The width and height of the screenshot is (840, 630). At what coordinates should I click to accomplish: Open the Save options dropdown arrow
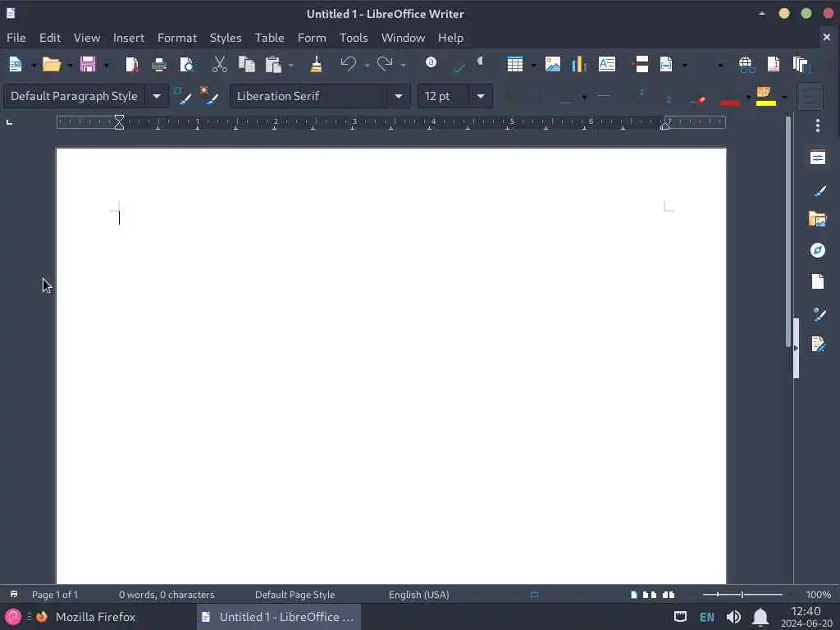106,66
